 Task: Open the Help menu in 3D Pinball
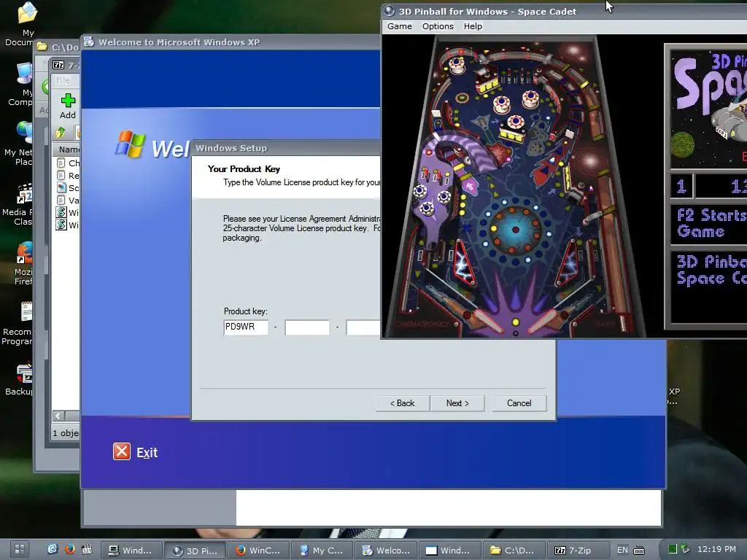(x=473, y=26)
